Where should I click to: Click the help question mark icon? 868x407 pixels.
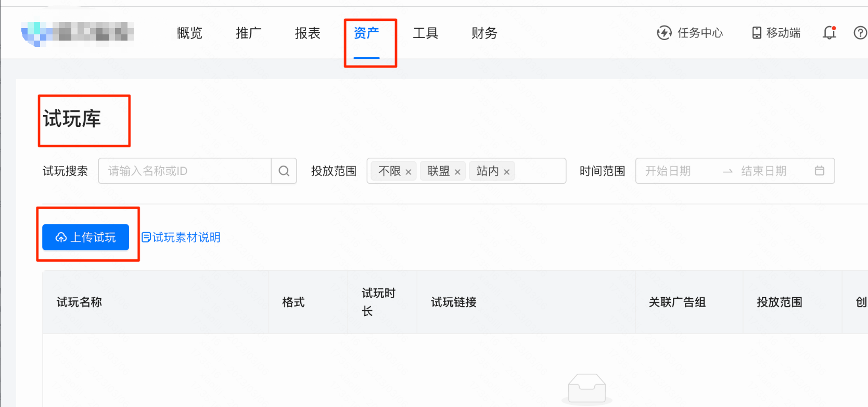pyautogui.click(x=860, y=33)
